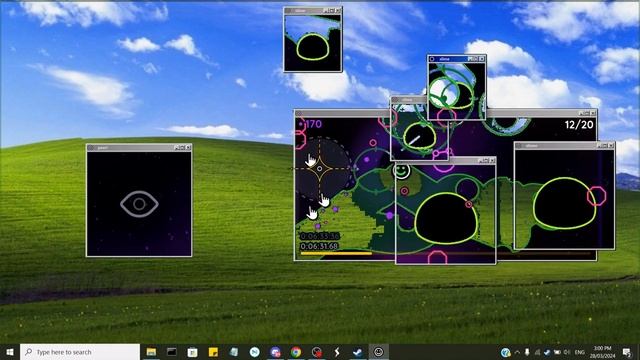This screenshot has height=360, width=640.
Task: Close the active blue-titled slime window
Action: [x=482, y=59]
